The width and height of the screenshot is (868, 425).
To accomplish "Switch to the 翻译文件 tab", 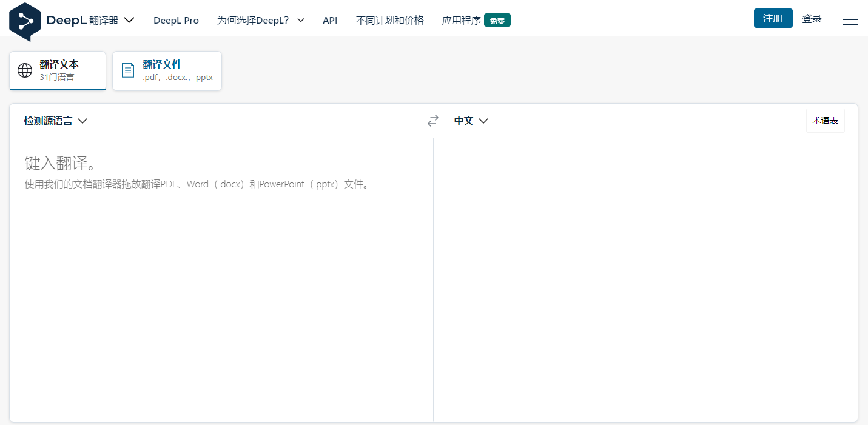I will click(x=167, y=70).
